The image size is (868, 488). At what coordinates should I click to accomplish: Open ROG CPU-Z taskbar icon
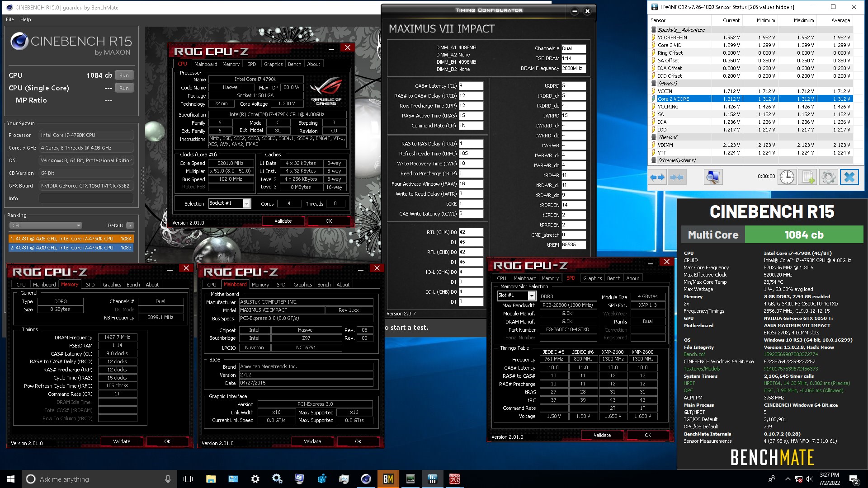455,479
